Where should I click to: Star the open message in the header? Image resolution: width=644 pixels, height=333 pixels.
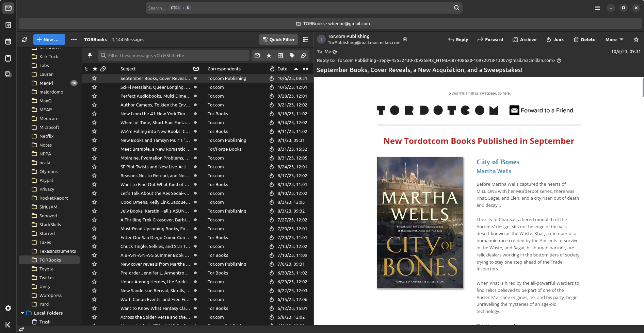point(636,39)
